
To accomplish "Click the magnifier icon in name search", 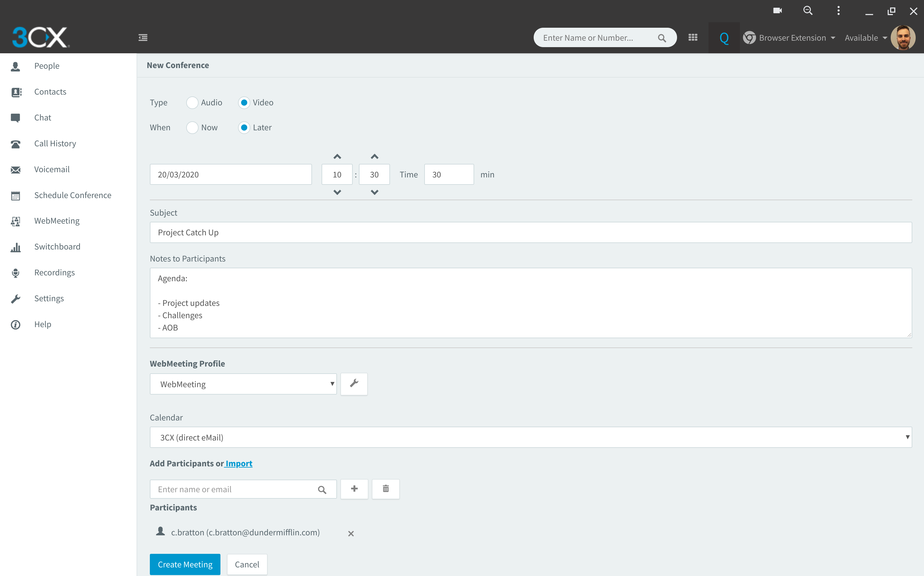I will tap(662, 38).
